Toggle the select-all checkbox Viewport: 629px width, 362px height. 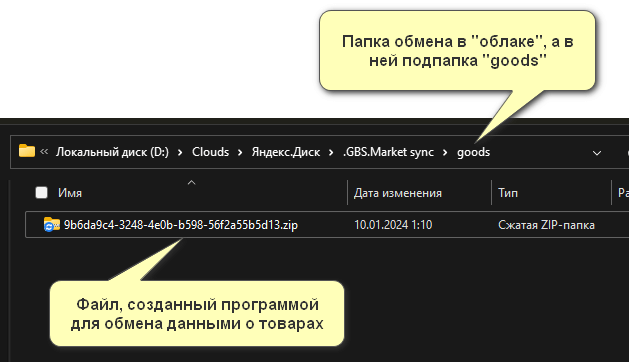click(41, 193)
